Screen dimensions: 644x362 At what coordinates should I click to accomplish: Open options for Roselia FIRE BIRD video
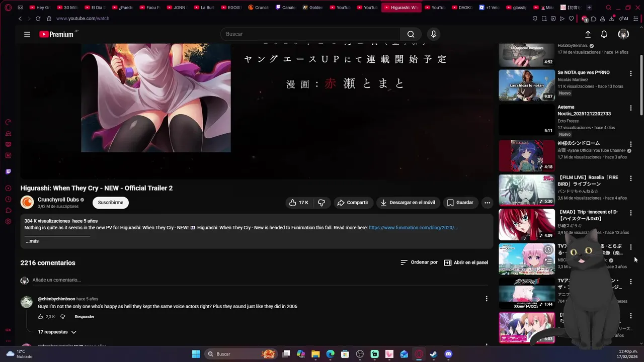(630, 178)
